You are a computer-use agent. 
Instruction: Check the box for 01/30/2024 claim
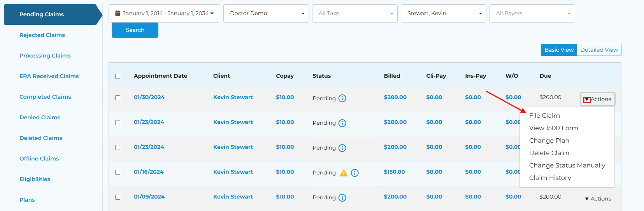[118, 98]
